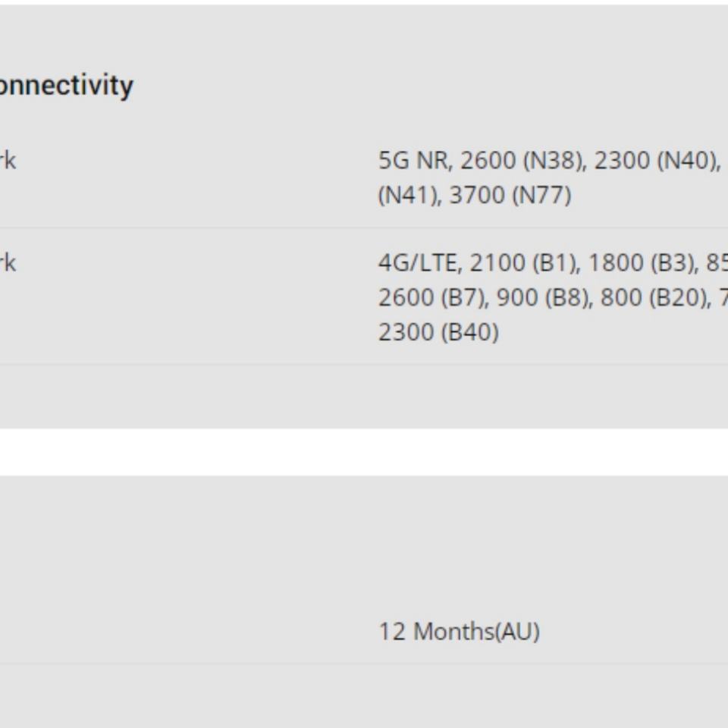
Task: Click the row label beside 5G NR
Action: click(8, 161)
